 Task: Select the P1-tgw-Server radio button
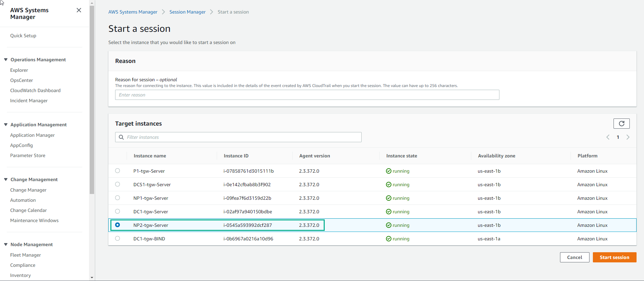pos(117,171)
